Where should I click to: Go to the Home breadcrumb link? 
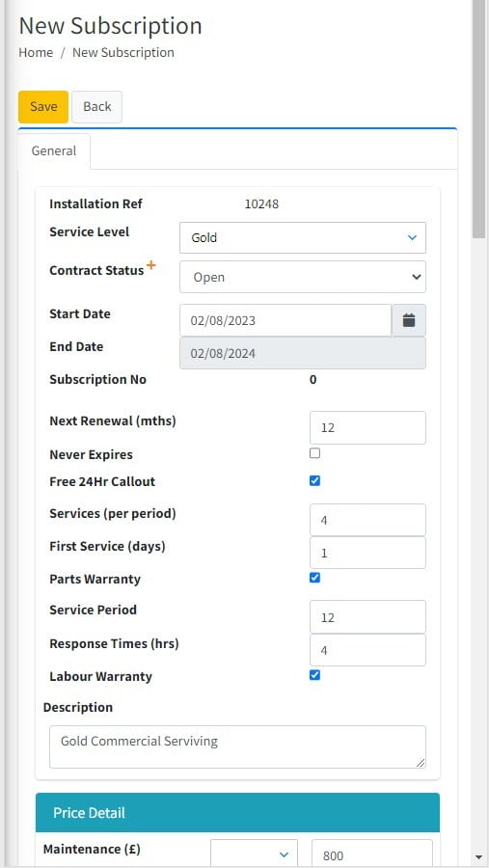tap(36, 53)
